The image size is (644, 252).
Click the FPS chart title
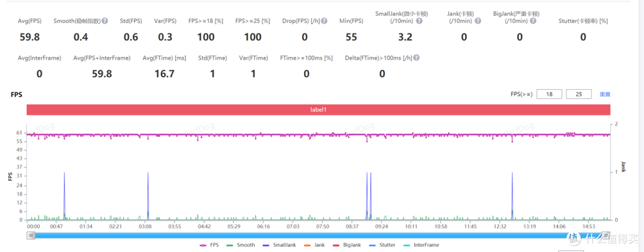17,94
